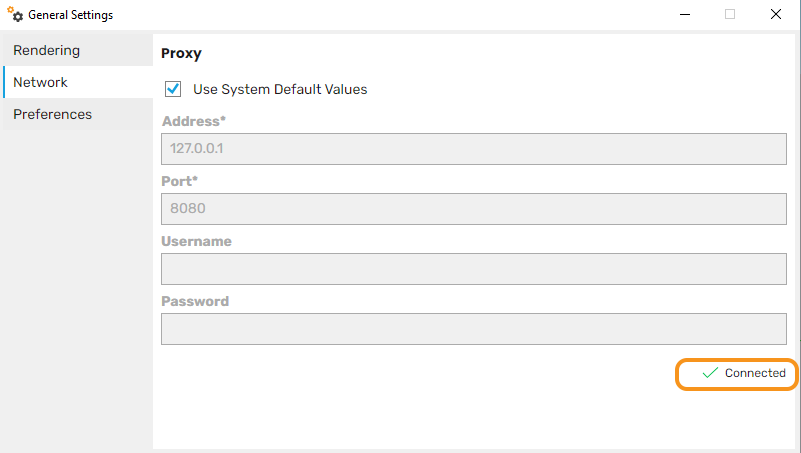Click the Address* field label
Viewport: 801px width, 453px height.
(194, 121)
